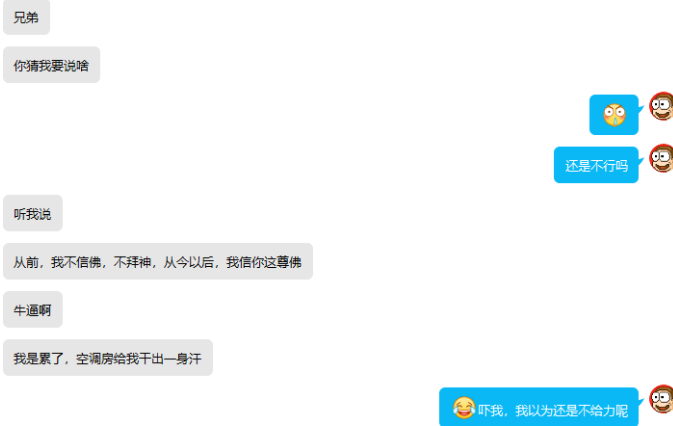Select the 牛逼啊 message bubble
Screen dimensions: 673x426
pyautogui.click(x=33, y=309)
